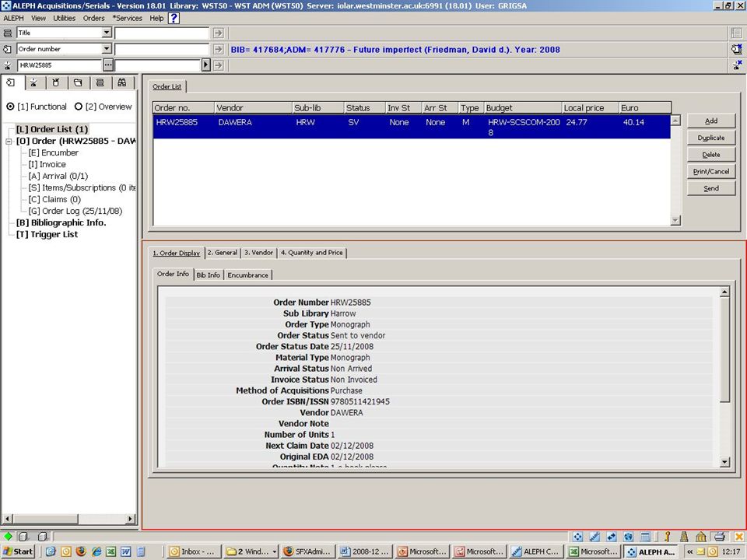The width and height of the screenshot is (747, 560).
Task: Click the overview tree icon at top right
Action: pos(737,33)
